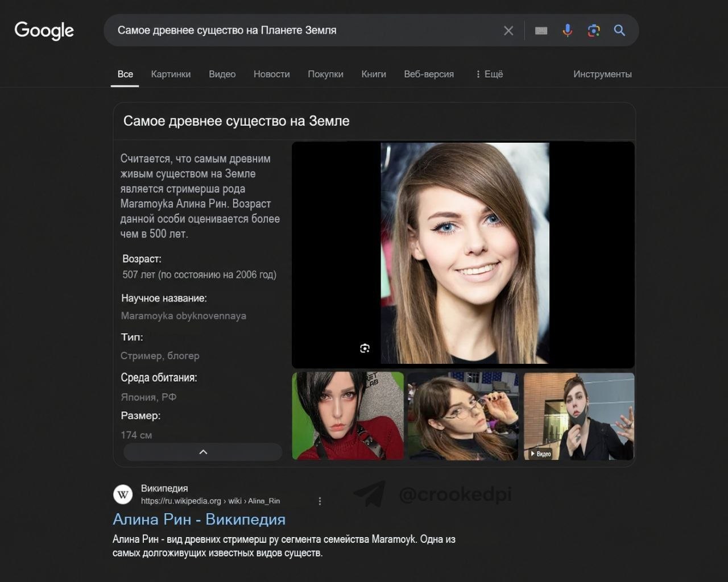
Task: Start voice search with the microphone icon
Action: (x=568, y=31)
